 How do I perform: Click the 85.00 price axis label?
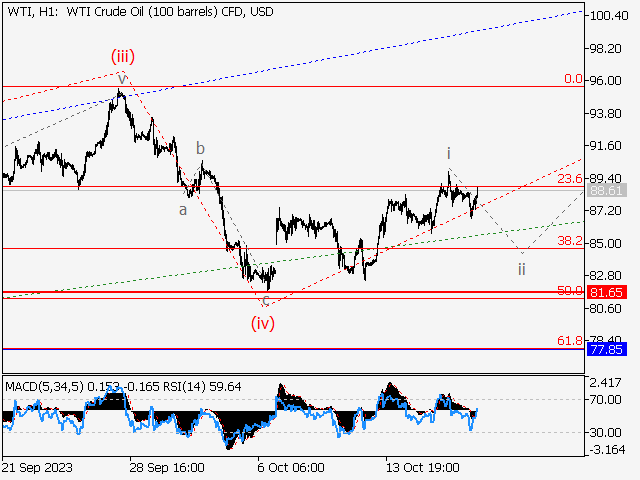[606, 243]
